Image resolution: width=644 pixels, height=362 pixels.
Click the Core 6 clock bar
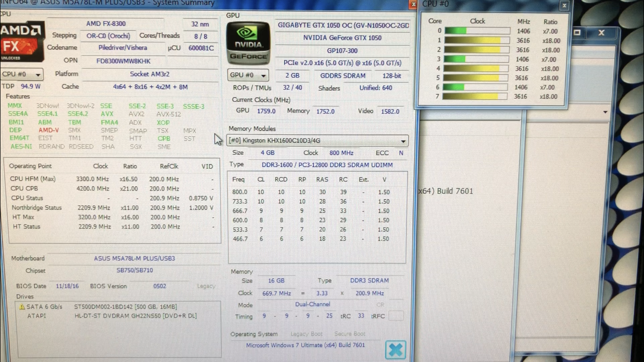click(475, 87)
